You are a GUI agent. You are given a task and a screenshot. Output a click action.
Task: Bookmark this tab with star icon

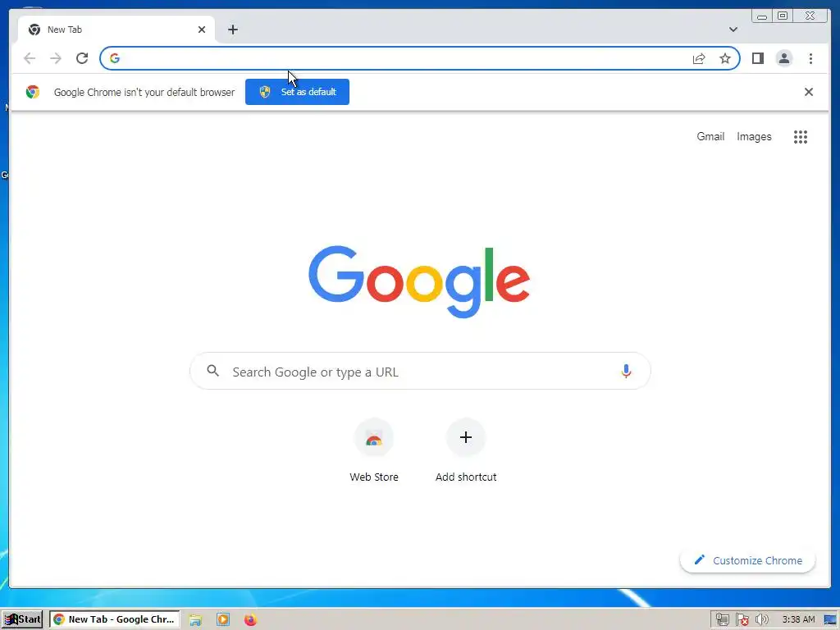(x=725, y=58)
